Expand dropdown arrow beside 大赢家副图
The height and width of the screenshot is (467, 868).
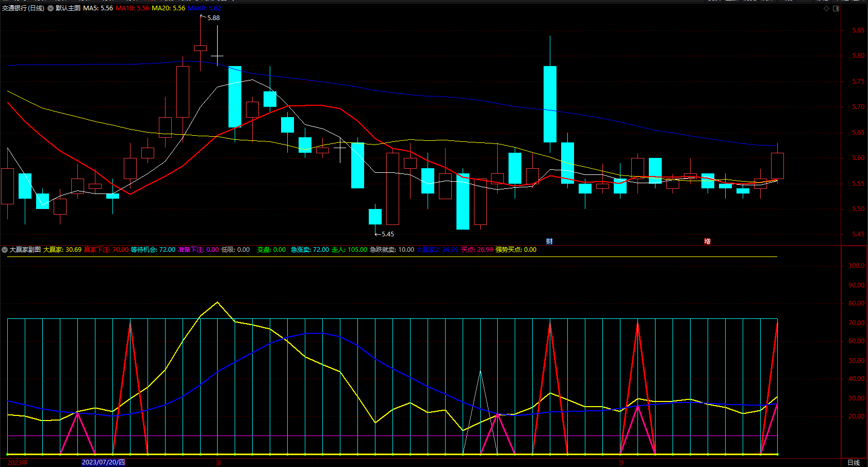[x=5, y=250]
